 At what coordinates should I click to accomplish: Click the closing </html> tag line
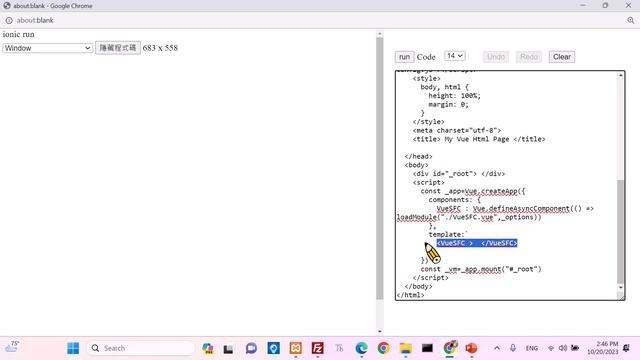pyautogui.click(x=411, y=295)
